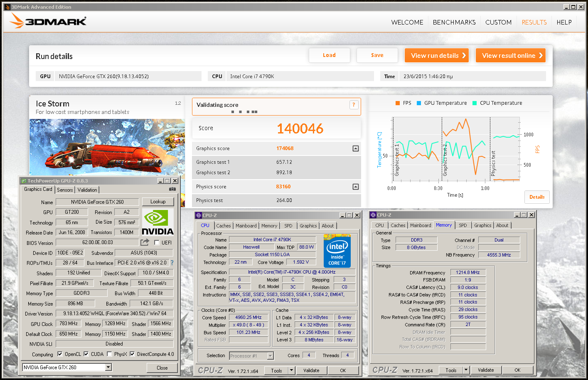Click the GPU-Z title bar icon

click(24, 181)
